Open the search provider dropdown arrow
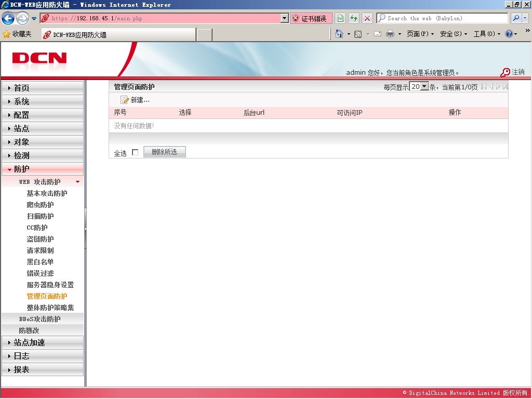This screenshot has height=399, width=532. click(525, 18)
